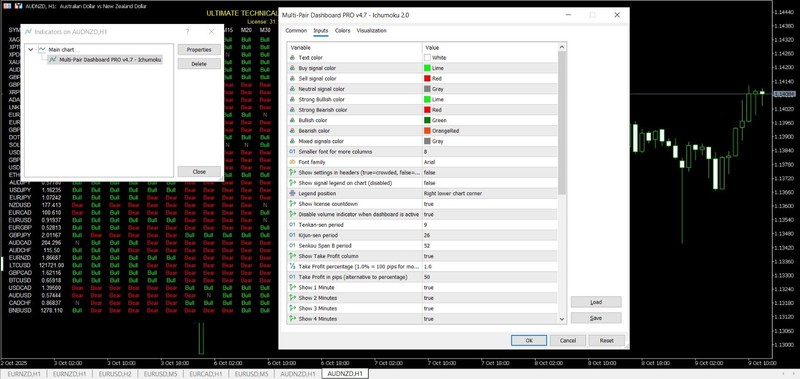Screen dimensions: 800x379
Task: Click the help question mark in Indicators window
Action: pyautogui.click(x=187, y=32)
